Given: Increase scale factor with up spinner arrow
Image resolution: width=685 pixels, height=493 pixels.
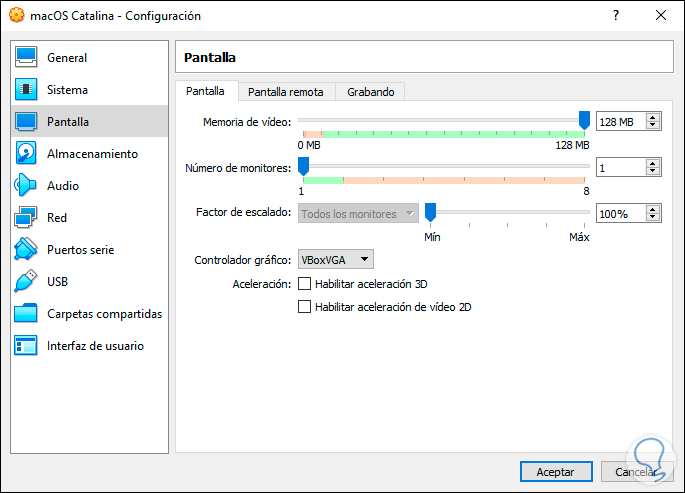Looking at the screenshot, I should pyautogui.click(x=653, y=210).
